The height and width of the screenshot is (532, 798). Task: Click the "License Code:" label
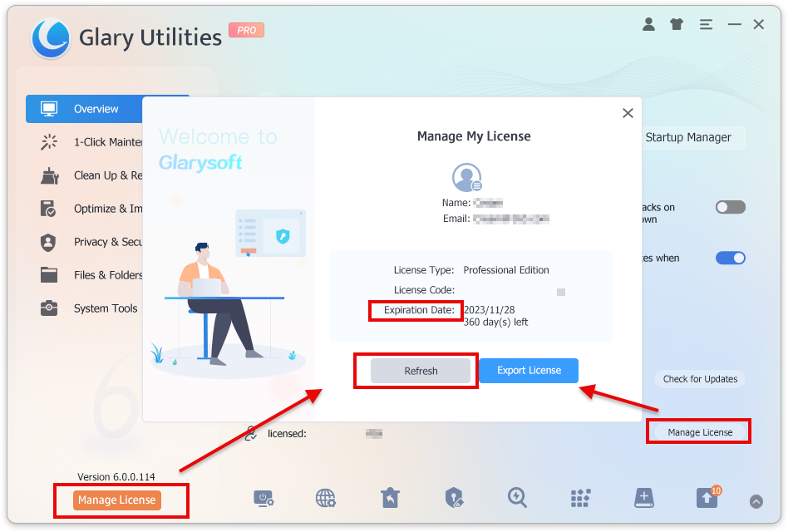point(425,289)
